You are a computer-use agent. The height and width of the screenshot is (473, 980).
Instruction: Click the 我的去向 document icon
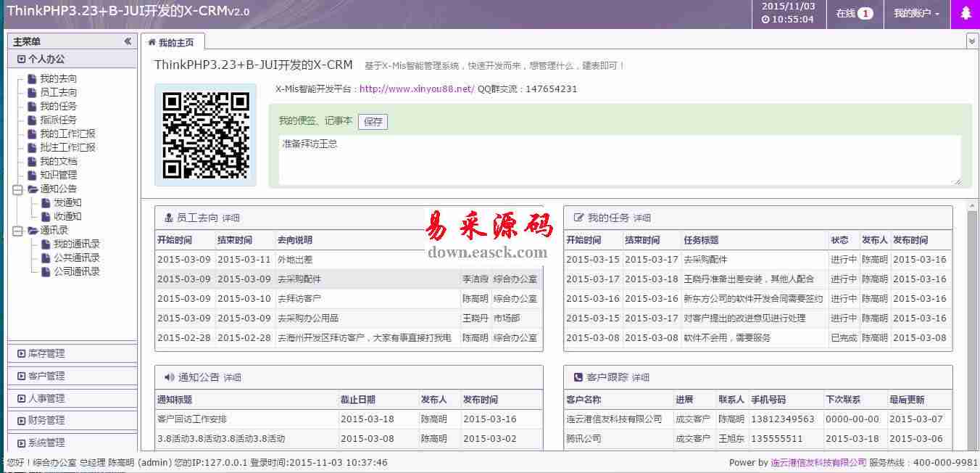32,79
